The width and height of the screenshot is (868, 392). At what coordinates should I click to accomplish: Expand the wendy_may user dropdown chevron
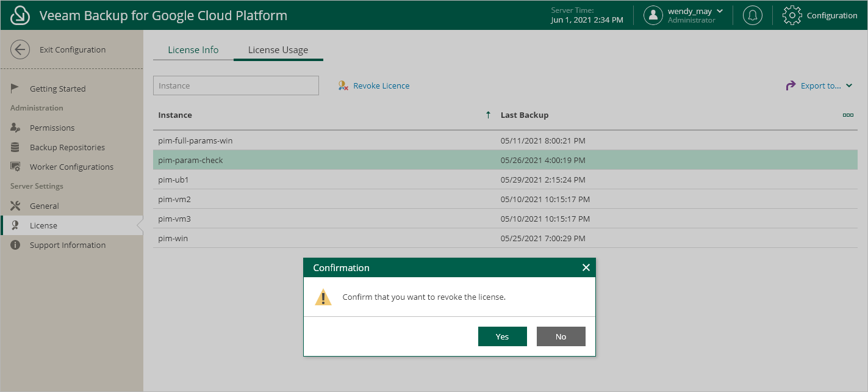click(x=719, y=11)
